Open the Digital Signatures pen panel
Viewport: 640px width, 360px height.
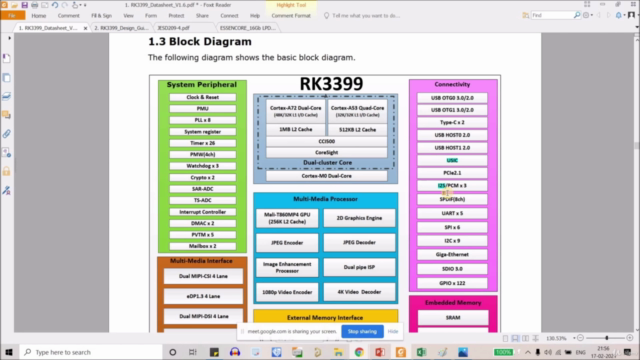7,190
